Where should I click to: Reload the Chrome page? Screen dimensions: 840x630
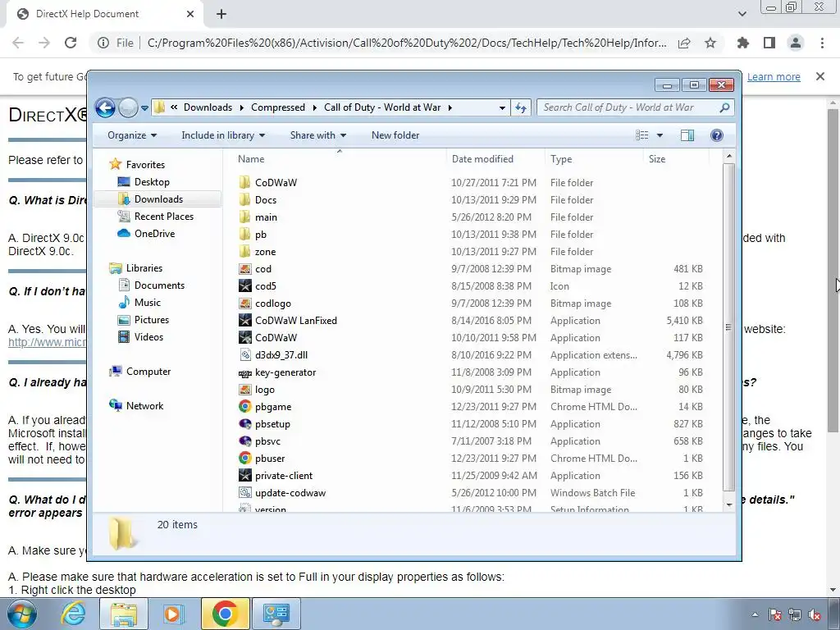(x=71, y=43)
